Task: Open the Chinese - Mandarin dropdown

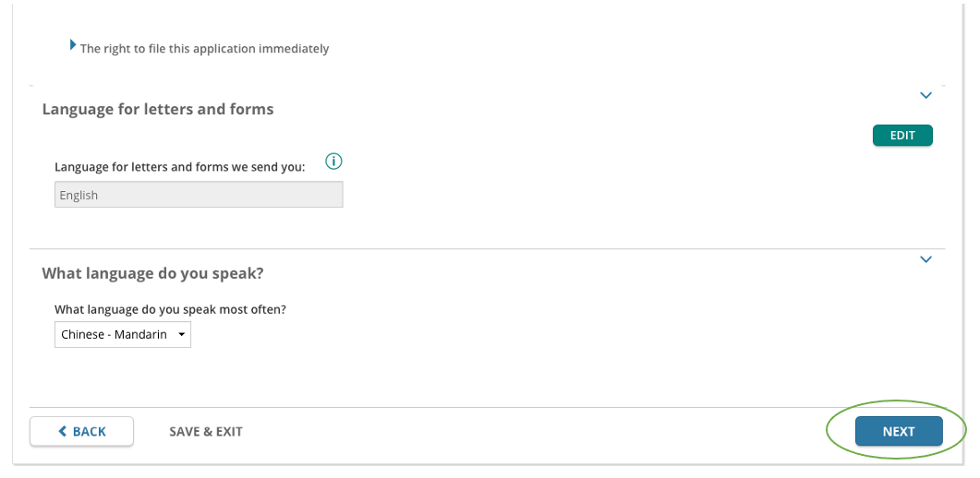Action: click(123, 334)
